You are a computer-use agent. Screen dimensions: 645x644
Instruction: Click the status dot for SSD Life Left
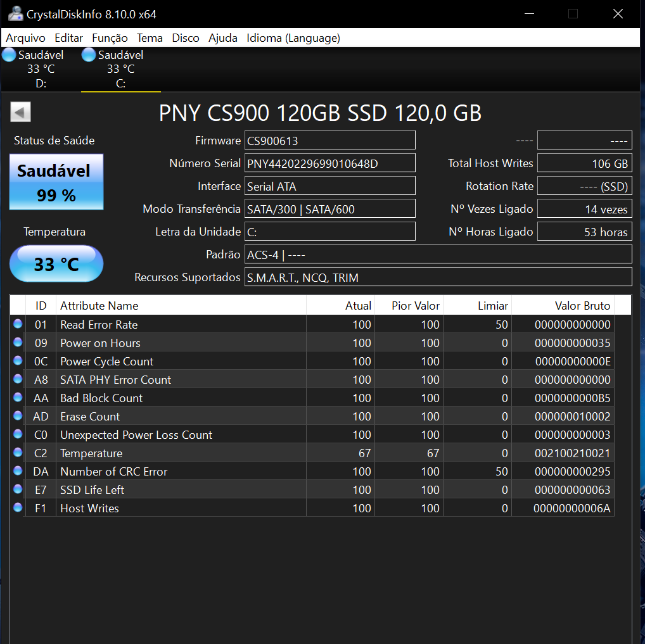point(18,489)
